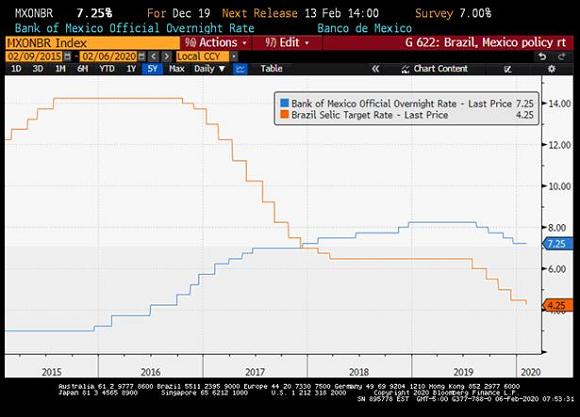580x417 pixels.
Task: Select the 1M time range
Action: [60, 69]
